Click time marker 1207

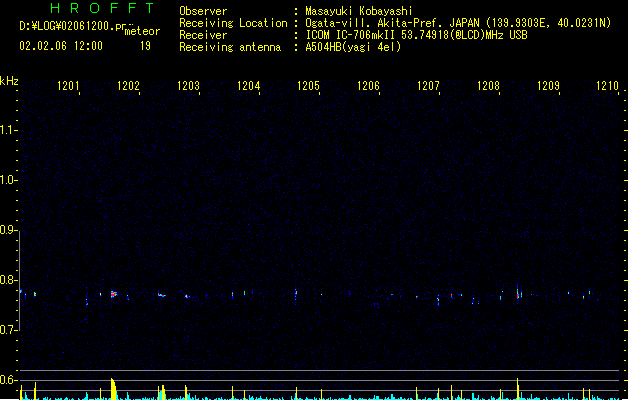pos(428,85)
